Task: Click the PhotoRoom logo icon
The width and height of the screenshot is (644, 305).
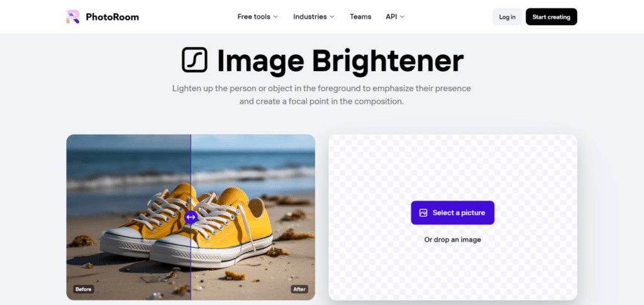Action: (73, 17)
